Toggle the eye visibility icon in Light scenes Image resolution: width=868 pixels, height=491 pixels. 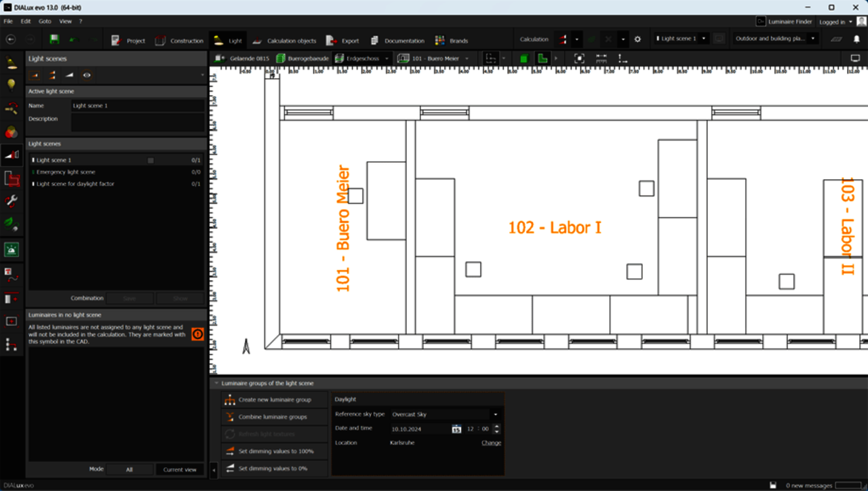click(x=87, y=75)
